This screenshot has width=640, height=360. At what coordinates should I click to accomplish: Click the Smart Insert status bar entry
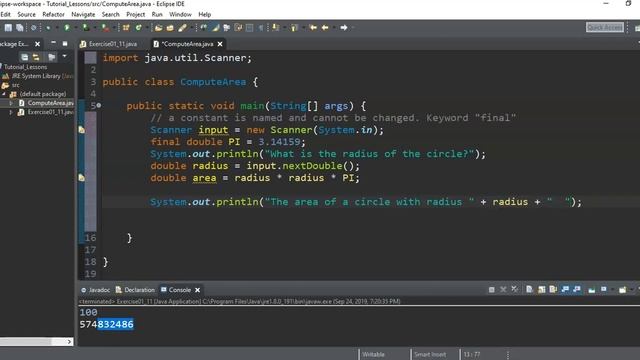coord(430,354)
